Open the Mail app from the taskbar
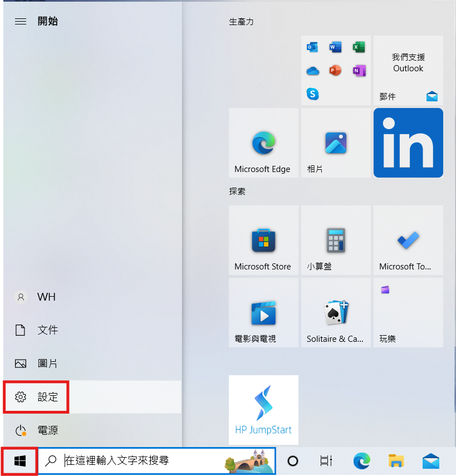The image size is (456, 476). click(431, 461)
